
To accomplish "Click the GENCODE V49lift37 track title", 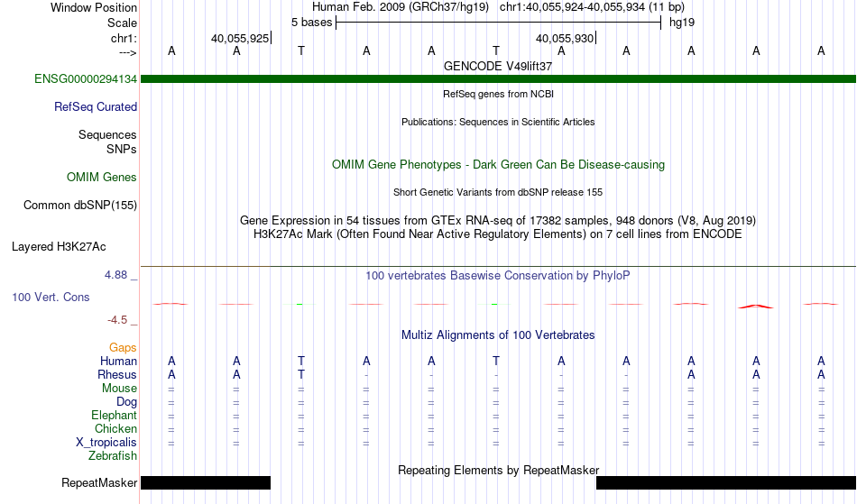I will click(498, 67).
